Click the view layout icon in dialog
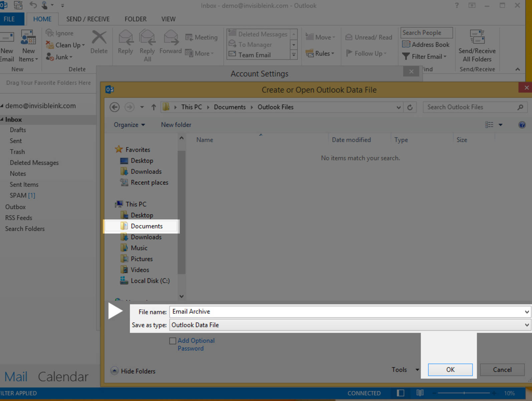The height and width of the screenshot is (401, 532). pos(489,125)
